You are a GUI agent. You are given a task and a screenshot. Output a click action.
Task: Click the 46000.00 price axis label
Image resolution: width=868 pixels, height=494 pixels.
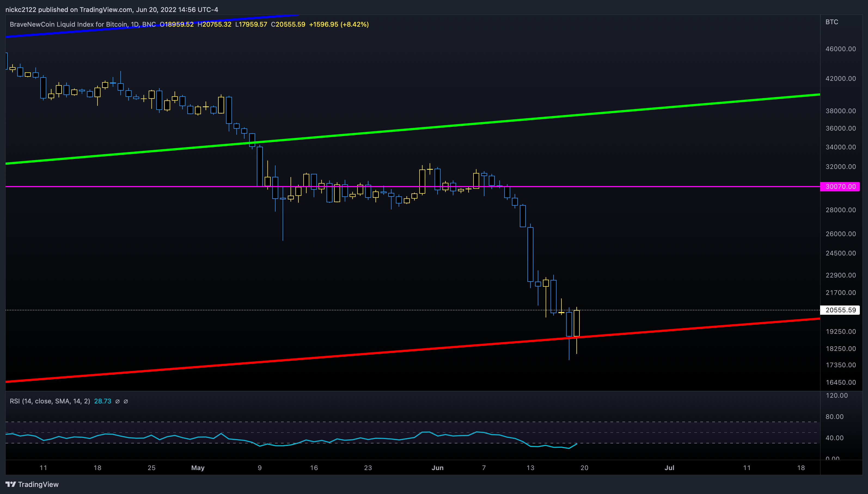click(x=841, y=49)
